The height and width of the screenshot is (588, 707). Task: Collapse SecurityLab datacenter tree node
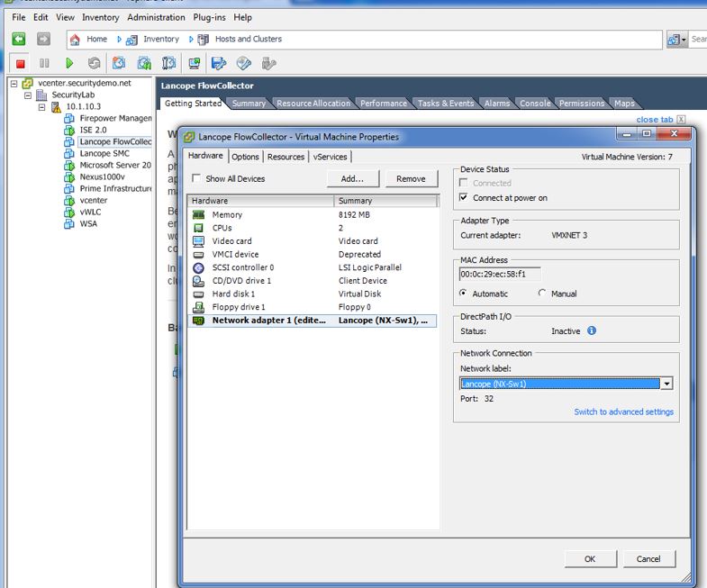(x=28, y=95)
